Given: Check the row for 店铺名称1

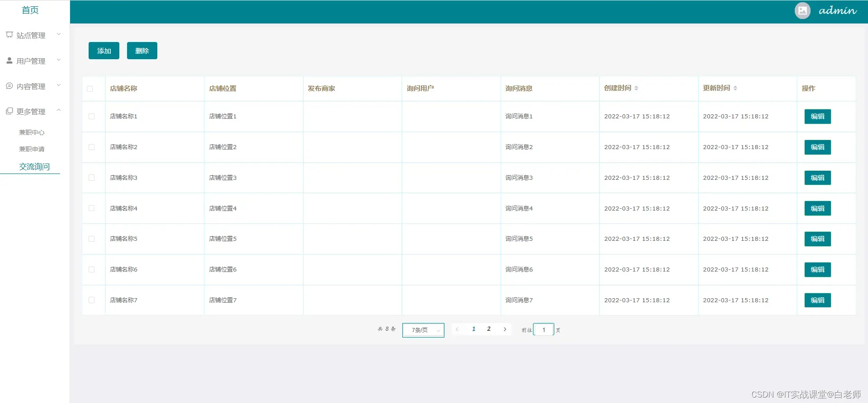Looking at the screenshot, I should pyautogui.click(x=91, y=116).
